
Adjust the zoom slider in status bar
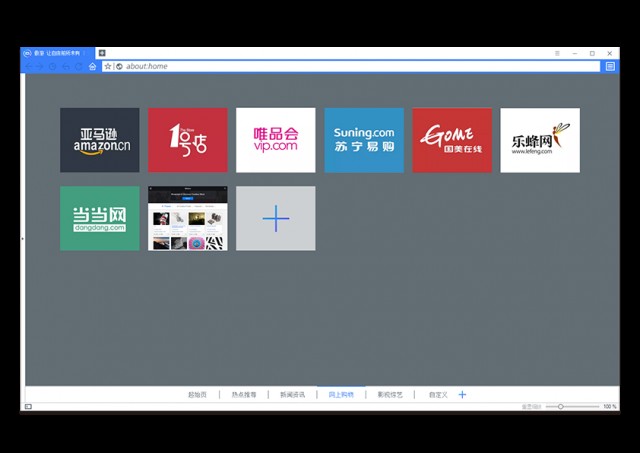click(572, 406)
